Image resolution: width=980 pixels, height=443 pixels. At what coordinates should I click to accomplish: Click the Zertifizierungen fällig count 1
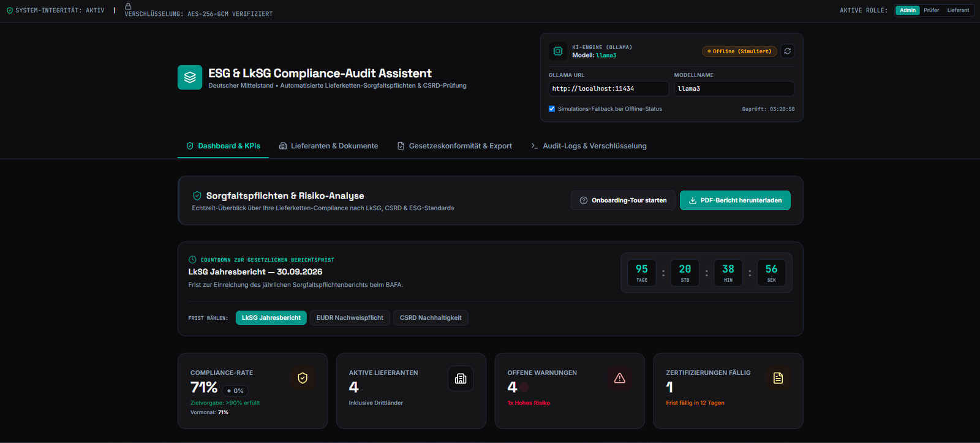pos(669,387)
